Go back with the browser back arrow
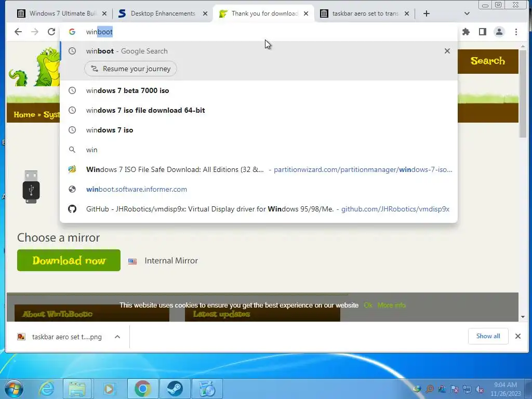Viewport: 532px width, 399px height. (18, 32)
